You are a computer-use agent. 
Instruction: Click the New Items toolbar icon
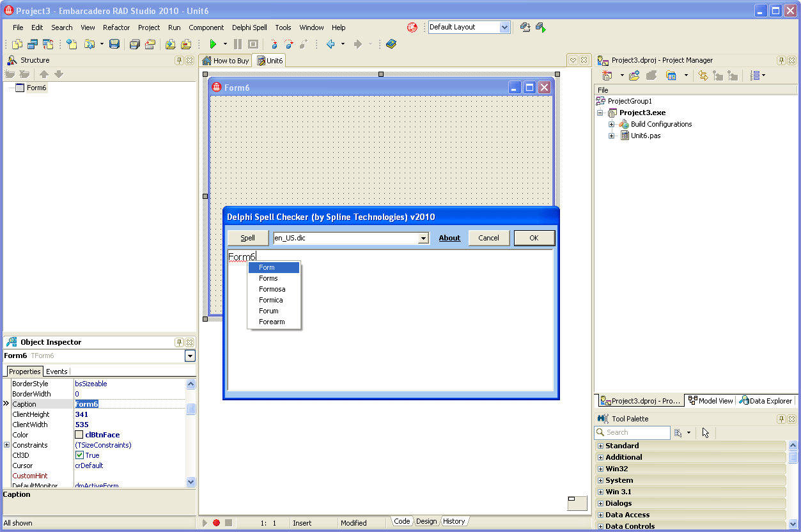pos(72,44)
